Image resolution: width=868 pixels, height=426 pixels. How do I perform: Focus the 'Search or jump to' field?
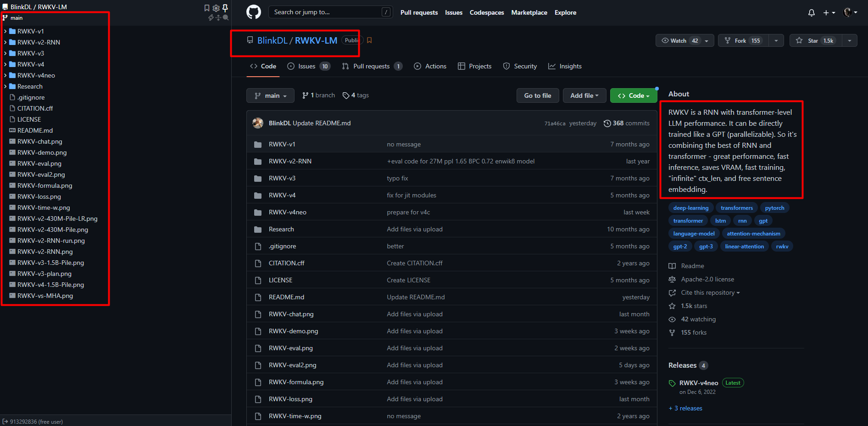tap(330, 12)
